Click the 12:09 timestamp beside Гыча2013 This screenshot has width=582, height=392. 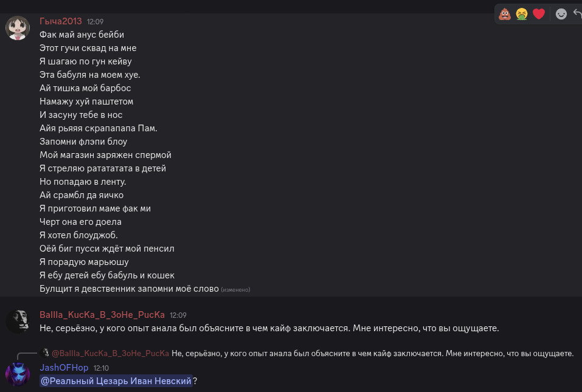[95, 21]
